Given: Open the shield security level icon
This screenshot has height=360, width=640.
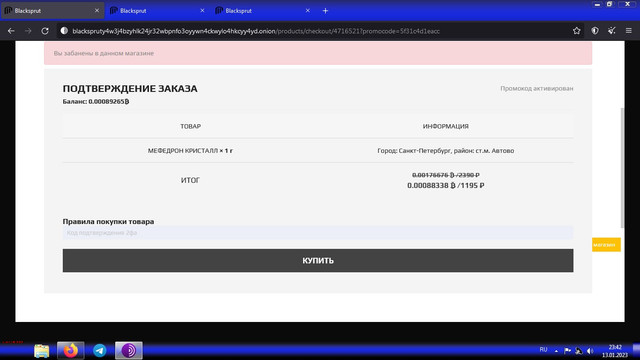Looking at the screenshot, I should point(595,31).
